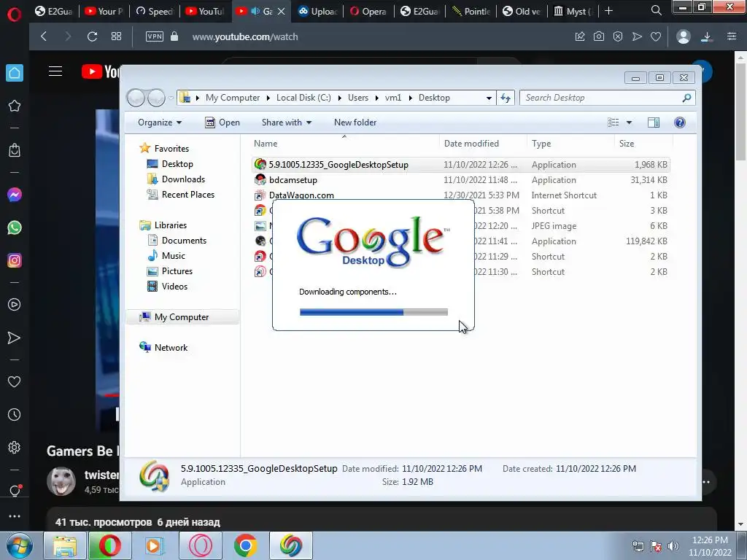Screen dimensions: 747x560
Task: Click Local Disk (C:) breadcrumb
Action: (x=303, y=98)
